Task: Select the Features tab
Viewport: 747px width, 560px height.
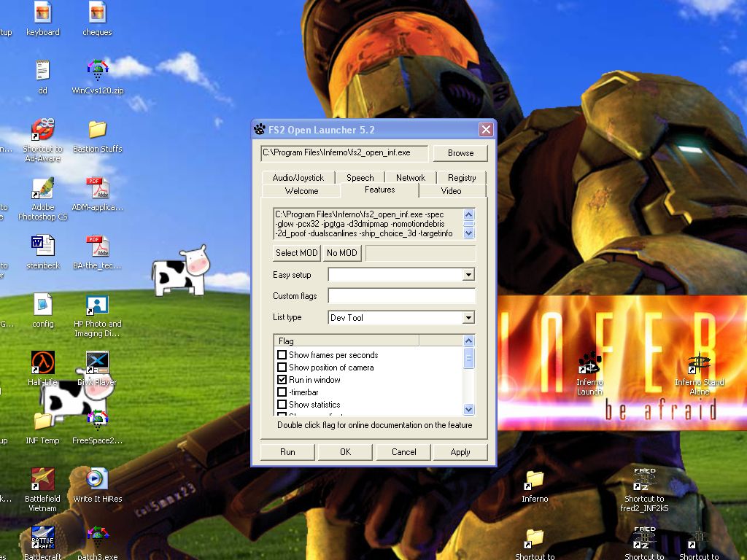Action: (379, 190)
